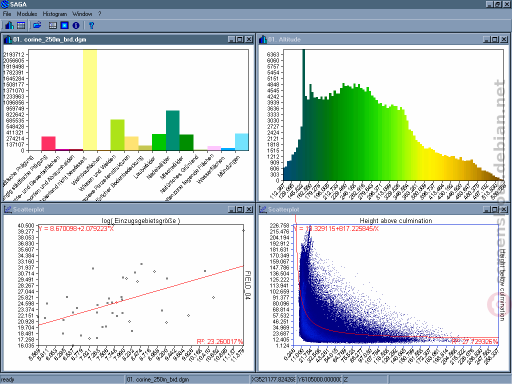Image resolution: width=512 pixels, height=384 pixels.
Task: Open the Window menu
Action: pos(82,14)
